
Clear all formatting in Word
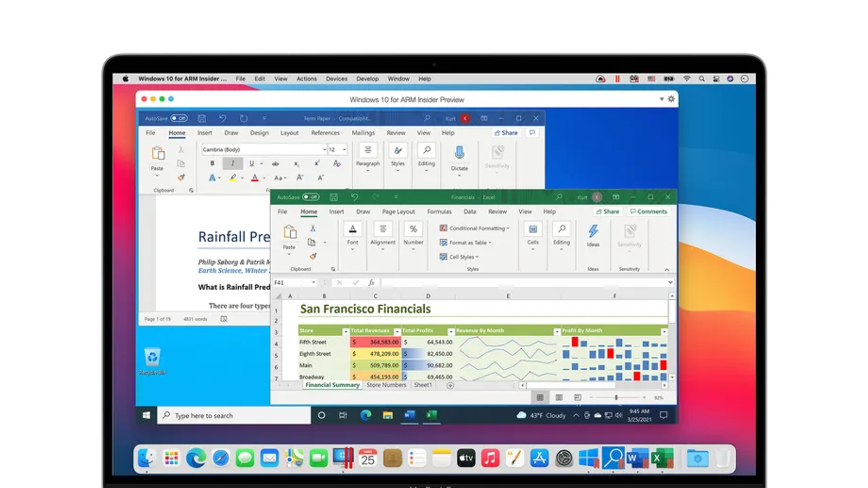pyautogui.click(x=337, y=163)
